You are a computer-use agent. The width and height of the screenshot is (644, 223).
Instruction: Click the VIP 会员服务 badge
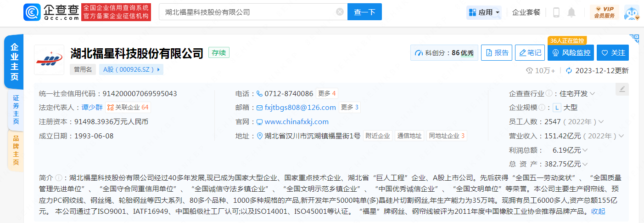click(604, 12)
